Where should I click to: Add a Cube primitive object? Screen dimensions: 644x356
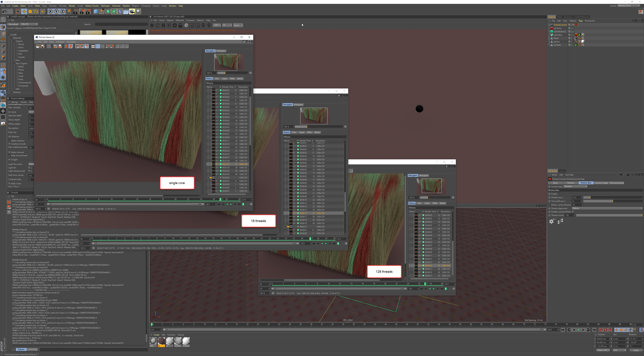tap(96, 12)
